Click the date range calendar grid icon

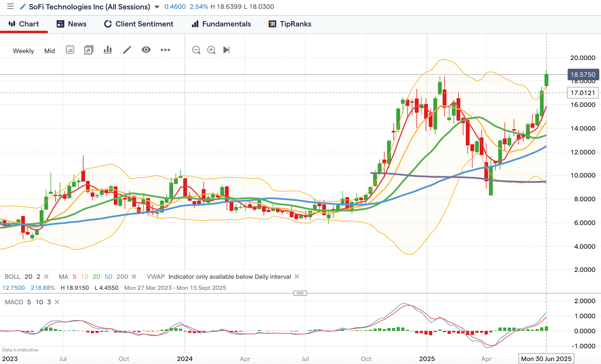(x=70, y=50)
